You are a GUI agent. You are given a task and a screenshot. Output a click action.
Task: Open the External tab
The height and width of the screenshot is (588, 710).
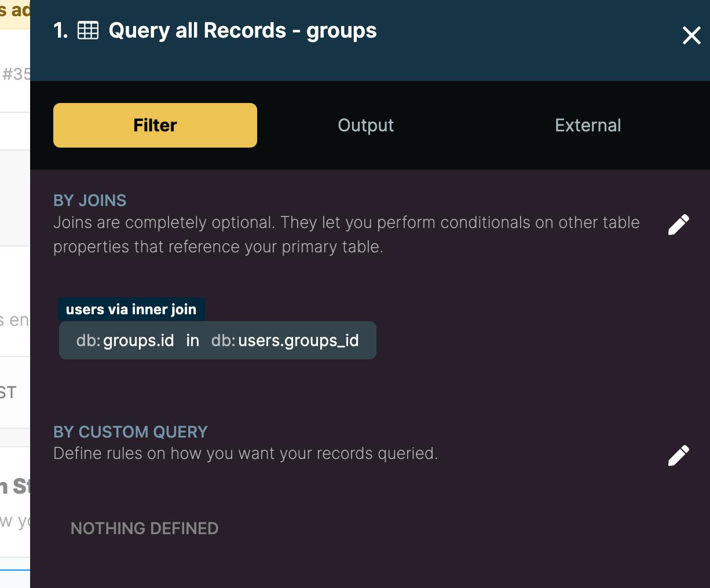[x=588, y=125]
